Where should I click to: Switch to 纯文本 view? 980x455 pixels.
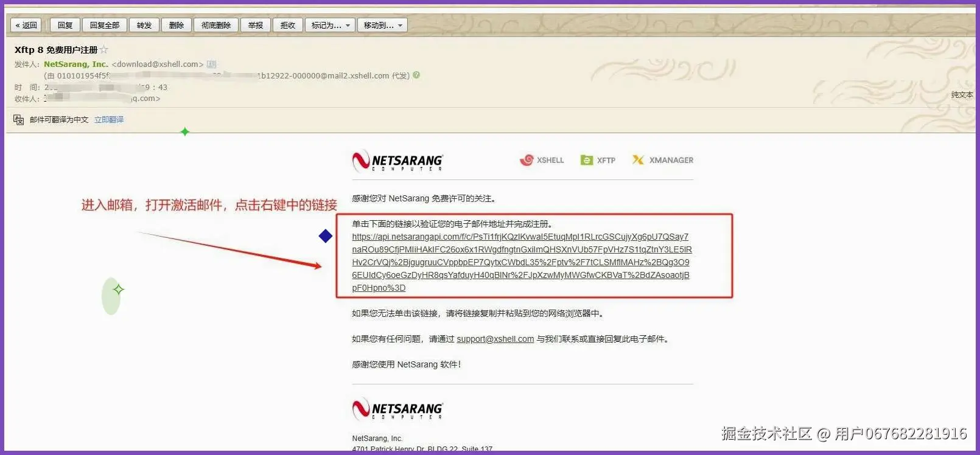962,95
